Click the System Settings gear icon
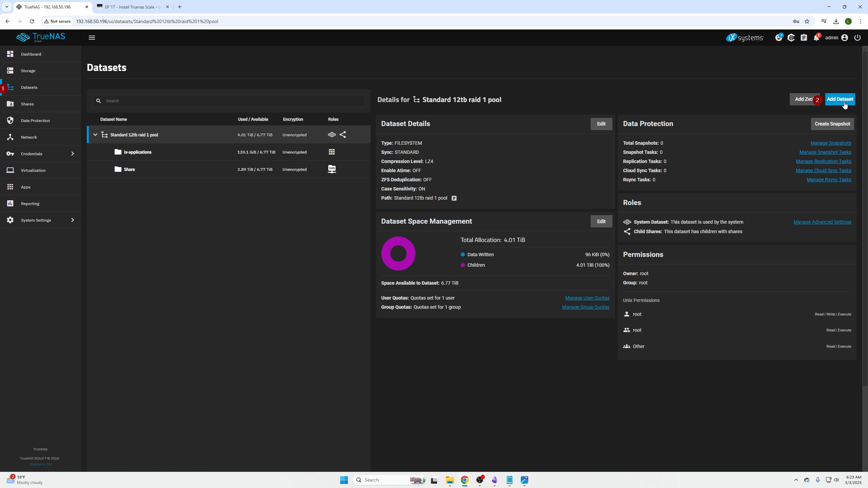Viewport: 868px width, 488px height. pos(10,220)
